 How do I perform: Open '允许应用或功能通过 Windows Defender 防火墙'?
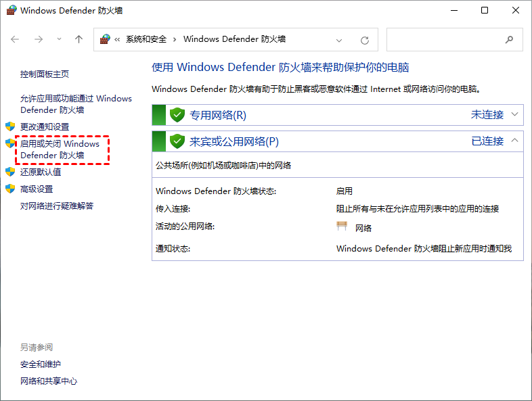click(76, 104)
